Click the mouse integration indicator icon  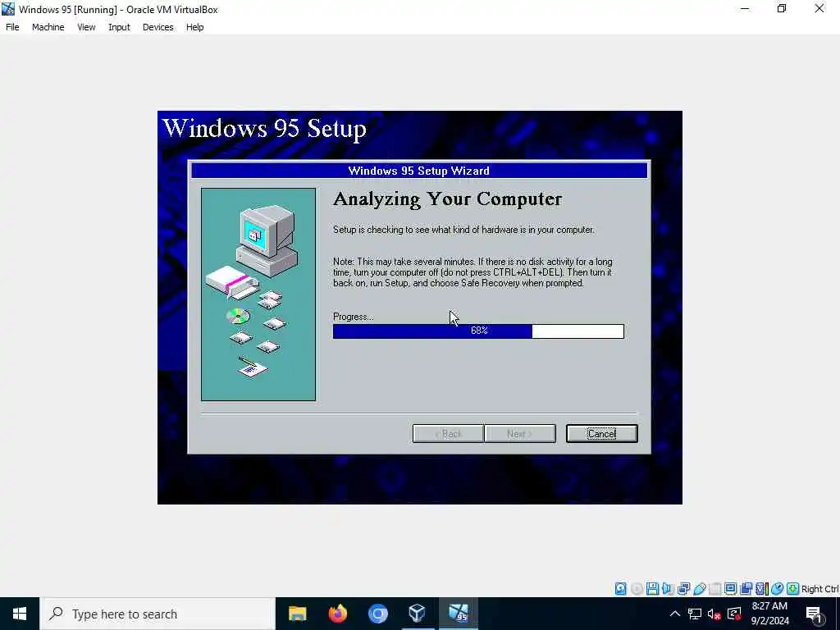click(778, 589)
